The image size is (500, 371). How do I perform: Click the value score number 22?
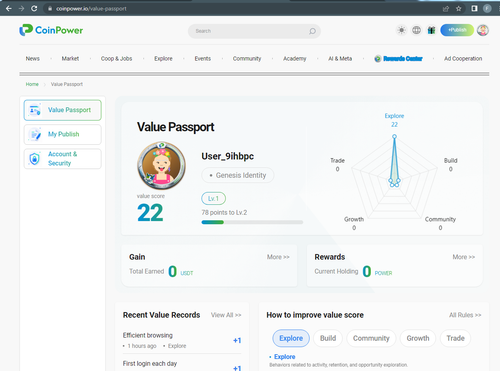(150, 213)
